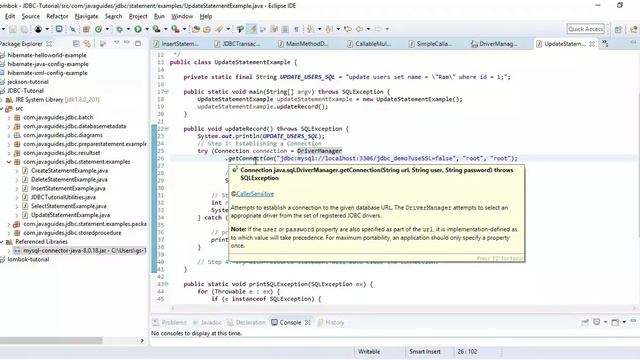Click the Back navigation arrow icon
This screenshot has width=640, height=360.
tap(359, 29)
